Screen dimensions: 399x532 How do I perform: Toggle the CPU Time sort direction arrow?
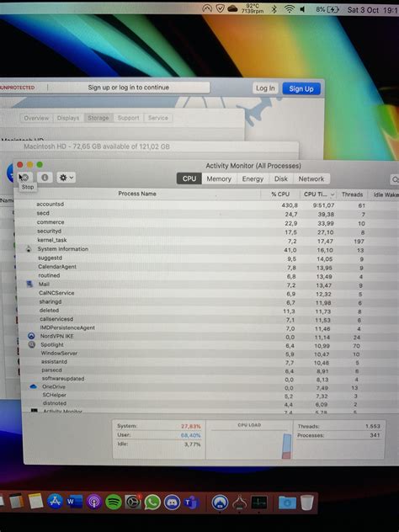pos(332,194)
